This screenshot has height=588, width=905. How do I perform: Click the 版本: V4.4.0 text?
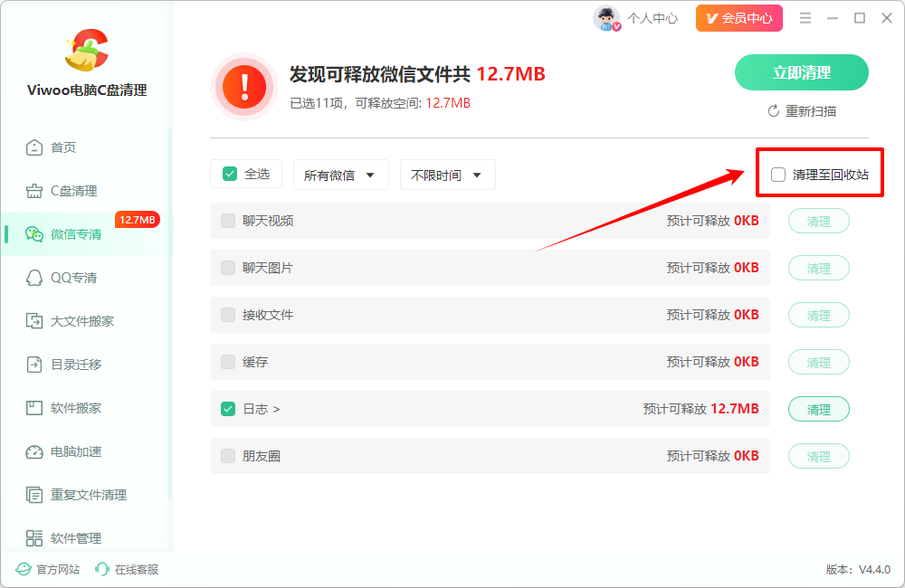pos(858,570)
